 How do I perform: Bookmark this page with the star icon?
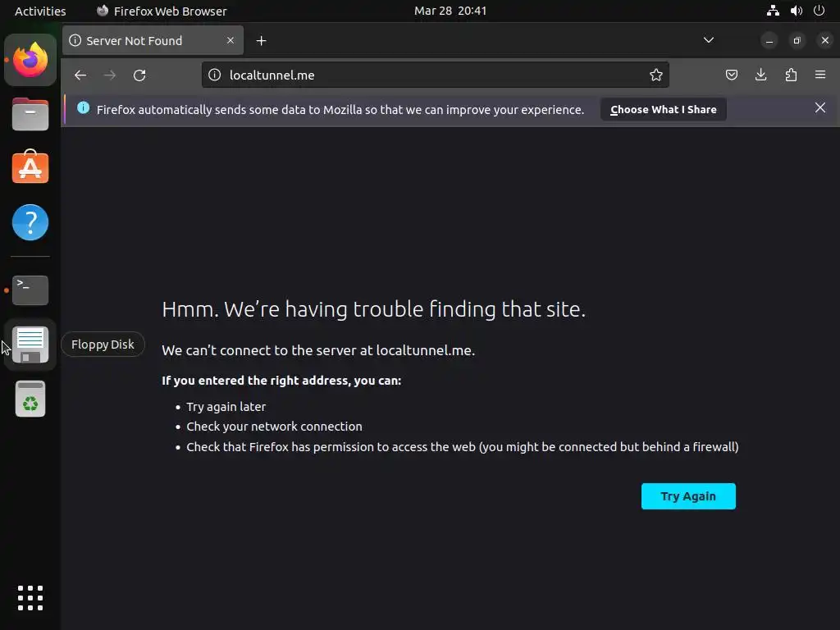(655, 75)
